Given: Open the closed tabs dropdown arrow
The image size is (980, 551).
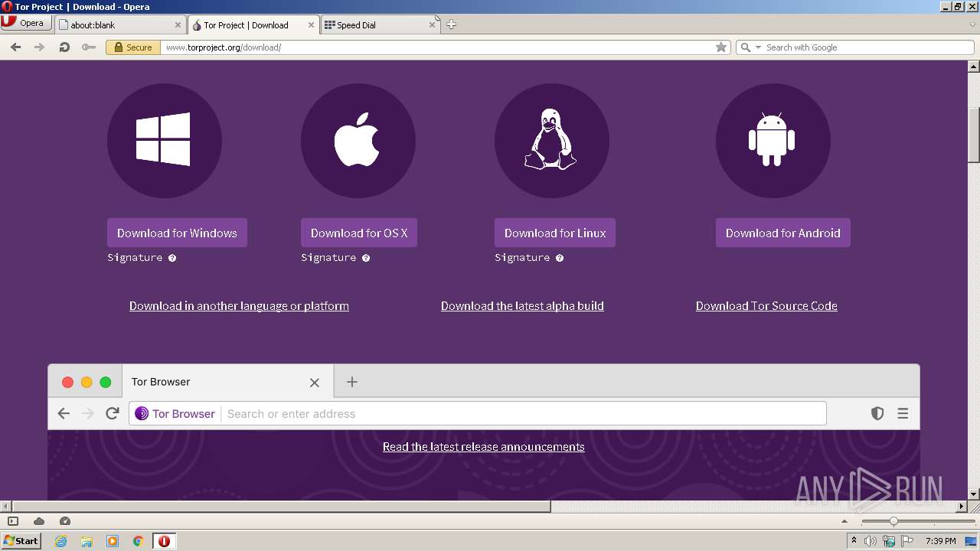Looking at the screenshot, I should pos(972,24).
